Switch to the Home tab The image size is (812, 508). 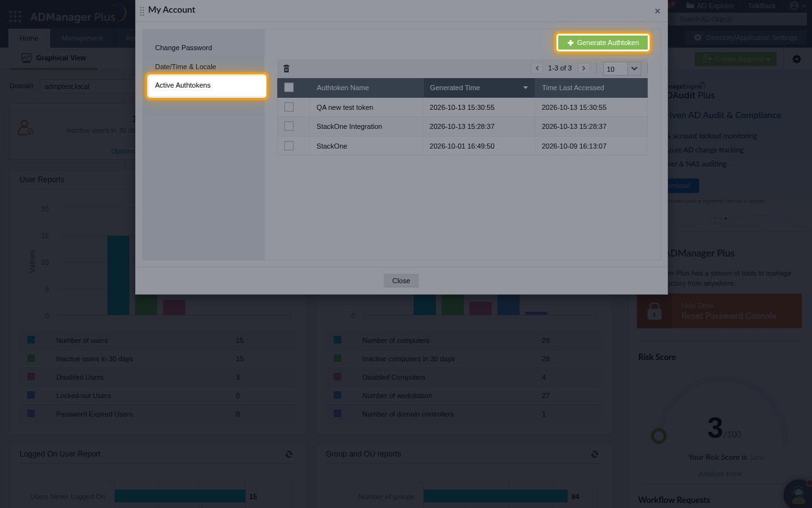(29, 38)
